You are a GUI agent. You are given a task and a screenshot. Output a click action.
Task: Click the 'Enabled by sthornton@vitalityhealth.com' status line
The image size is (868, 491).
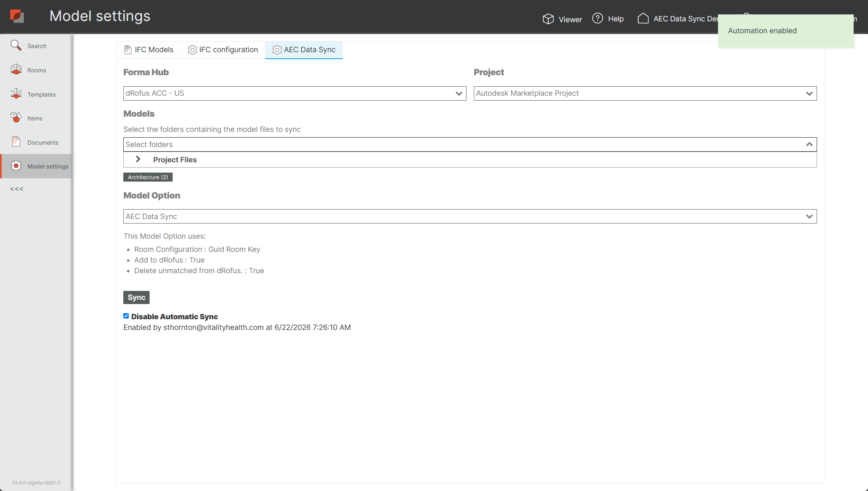click(237, 327)
